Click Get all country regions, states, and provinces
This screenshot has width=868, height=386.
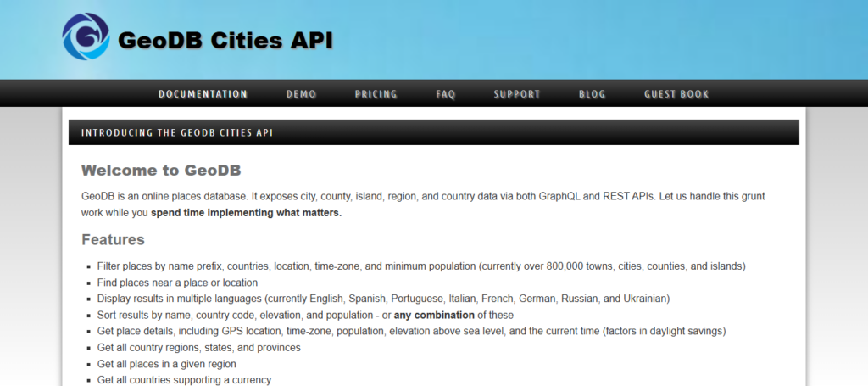pyautogui.click(x=198, y=348)
